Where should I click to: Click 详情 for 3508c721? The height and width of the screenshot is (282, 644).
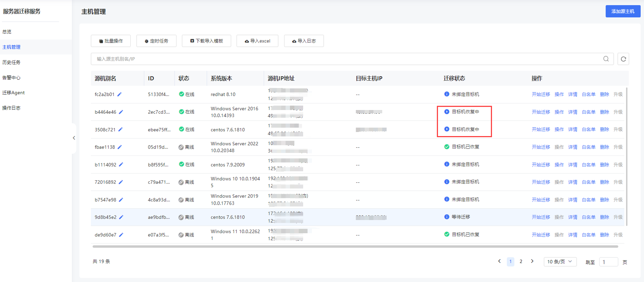pyautogui.click(x=573, y=129)
